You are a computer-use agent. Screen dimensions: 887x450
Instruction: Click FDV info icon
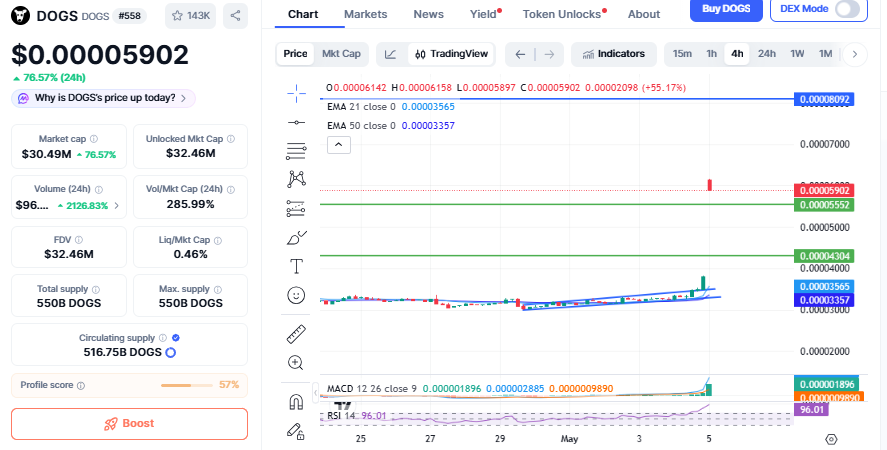point(79,240)
